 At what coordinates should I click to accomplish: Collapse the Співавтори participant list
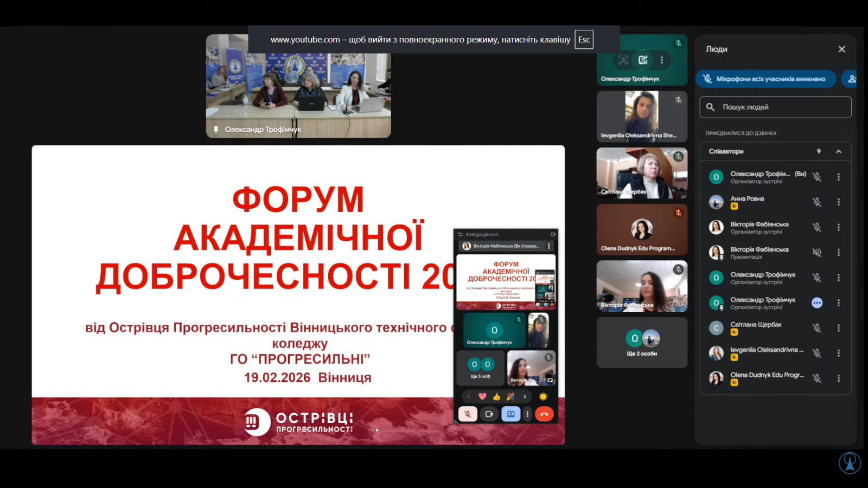pyautogui.click(x=838, y=152)
